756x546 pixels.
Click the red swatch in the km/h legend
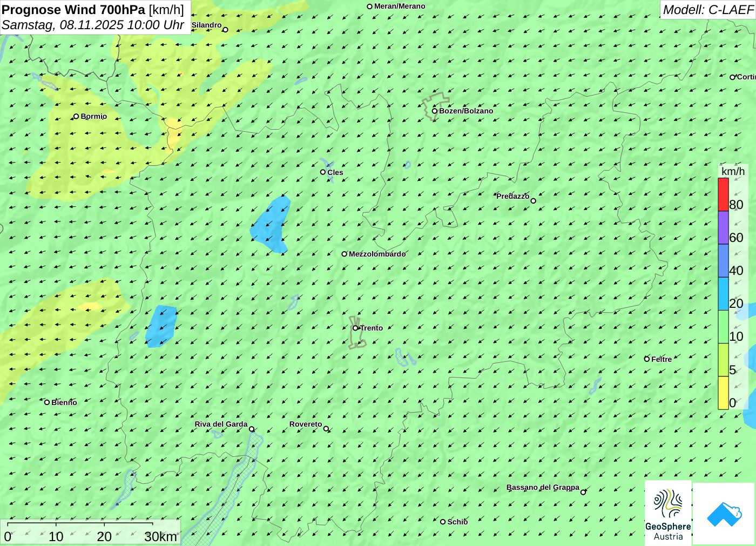(x=723, y=194)
